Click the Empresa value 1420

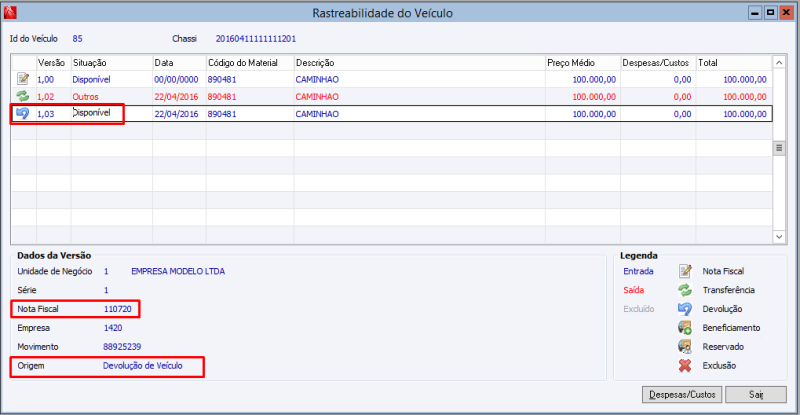[x=113, y=328]
